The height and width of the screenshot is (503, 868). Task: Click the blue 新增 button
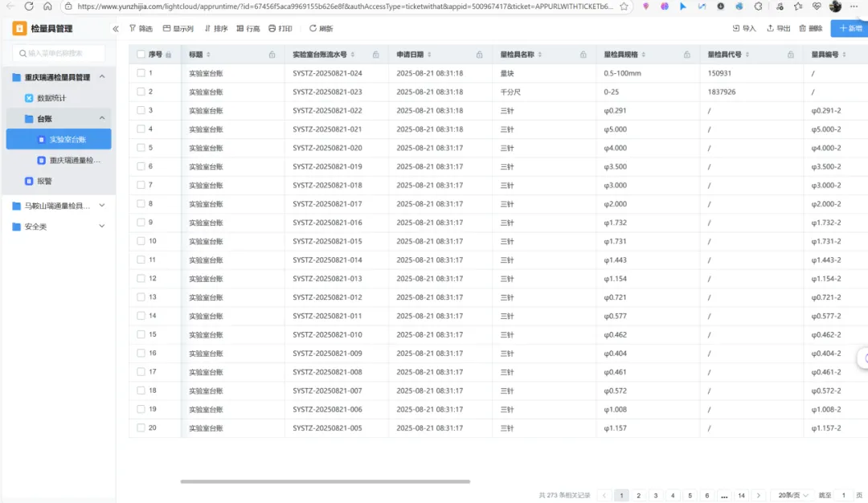pos(849,28)
